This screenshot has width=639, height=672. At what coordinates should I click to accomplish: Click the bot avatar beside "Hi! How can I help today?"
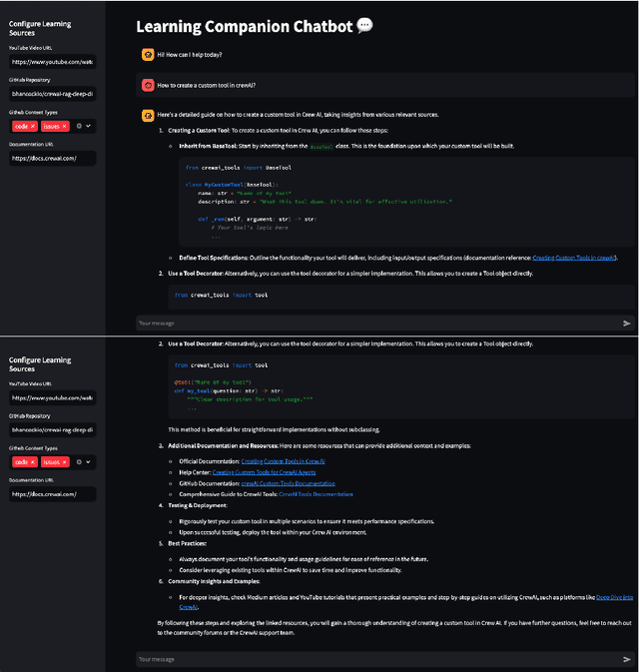(147, 54)
